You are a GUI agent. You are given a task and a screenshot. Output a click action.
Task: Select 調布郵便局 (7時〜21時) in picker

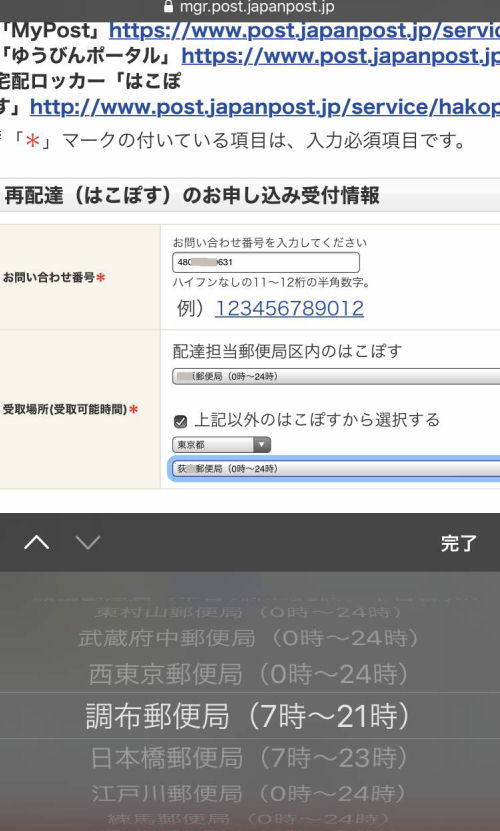click(x=248, y=716)
